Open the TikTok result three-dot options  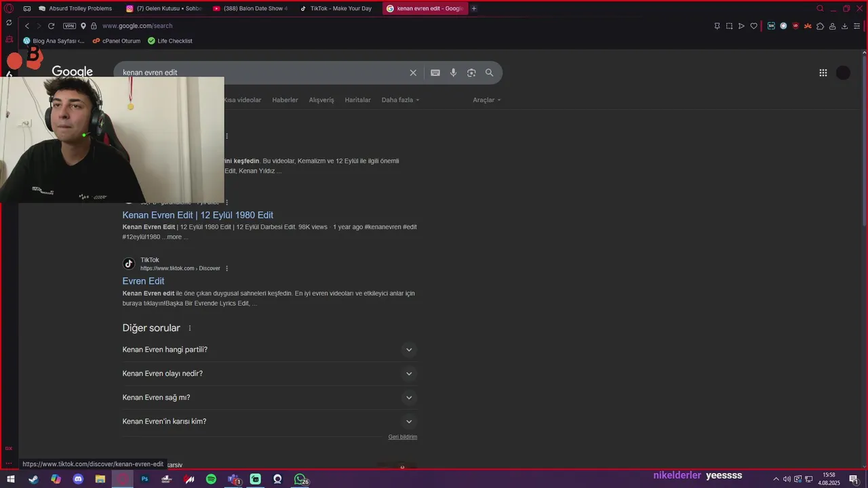click(x=226, y=268)
